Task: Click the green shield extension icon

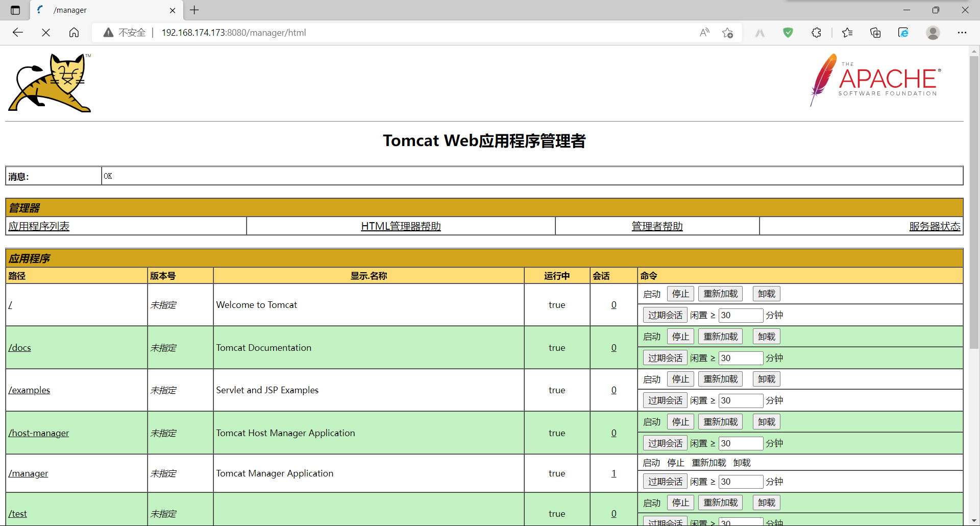Action: pyautogui.click(x=788, y=33)
